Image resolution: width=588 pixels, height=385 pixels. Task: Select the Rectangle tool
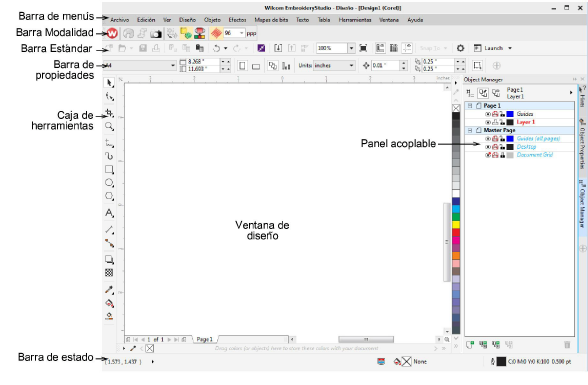coord(109,169)
